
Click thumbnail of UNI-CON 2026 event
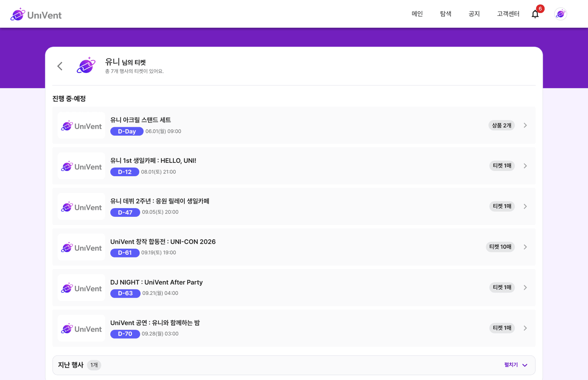pos(81,247)
